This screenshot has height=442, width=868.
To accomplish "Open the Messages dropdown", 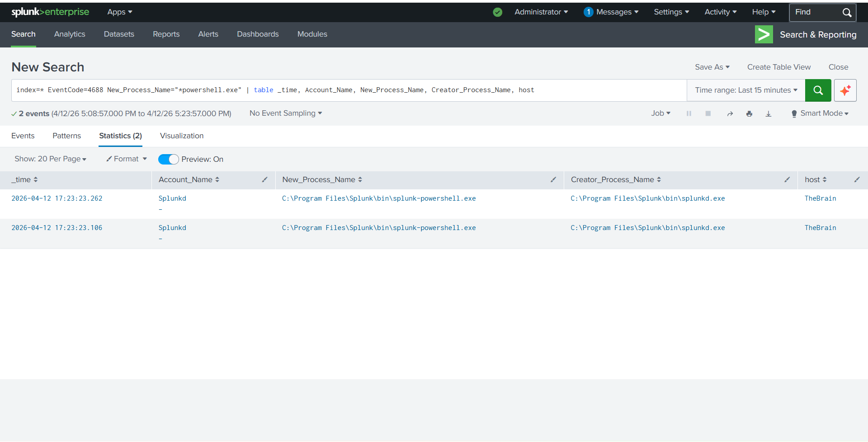I will [617, 12].
